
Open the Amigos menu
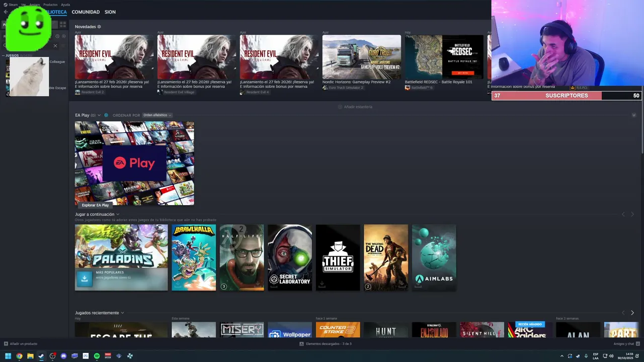(34, 5)
